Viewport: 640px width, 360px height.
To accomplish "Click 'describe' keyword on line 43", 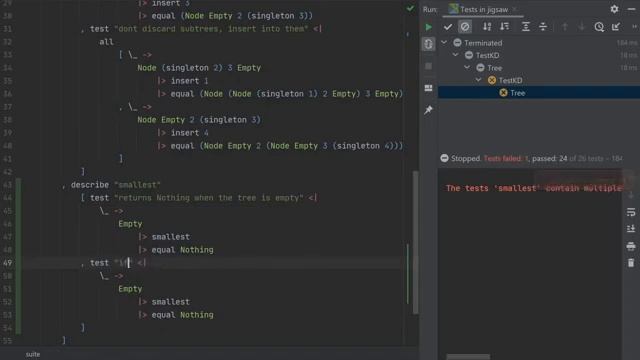I will point(90,185).
